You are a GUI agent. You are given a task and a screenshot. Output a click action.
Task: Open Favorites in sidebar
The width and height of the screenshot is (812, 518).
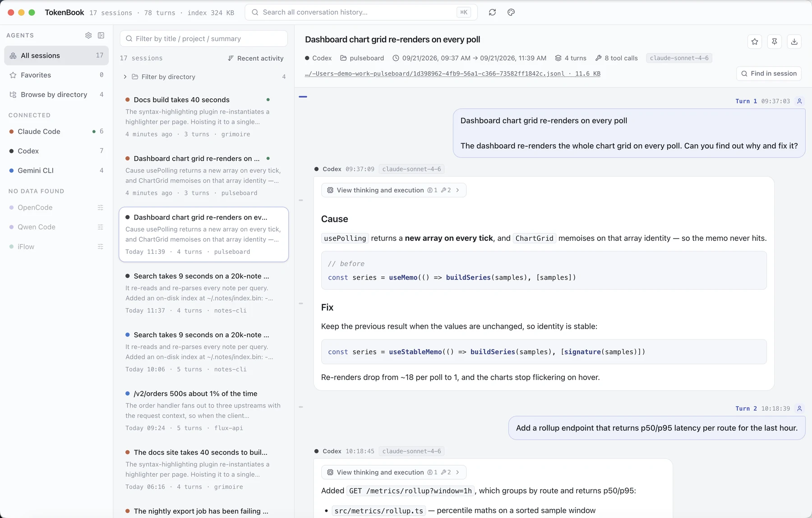tap(56, 75)
